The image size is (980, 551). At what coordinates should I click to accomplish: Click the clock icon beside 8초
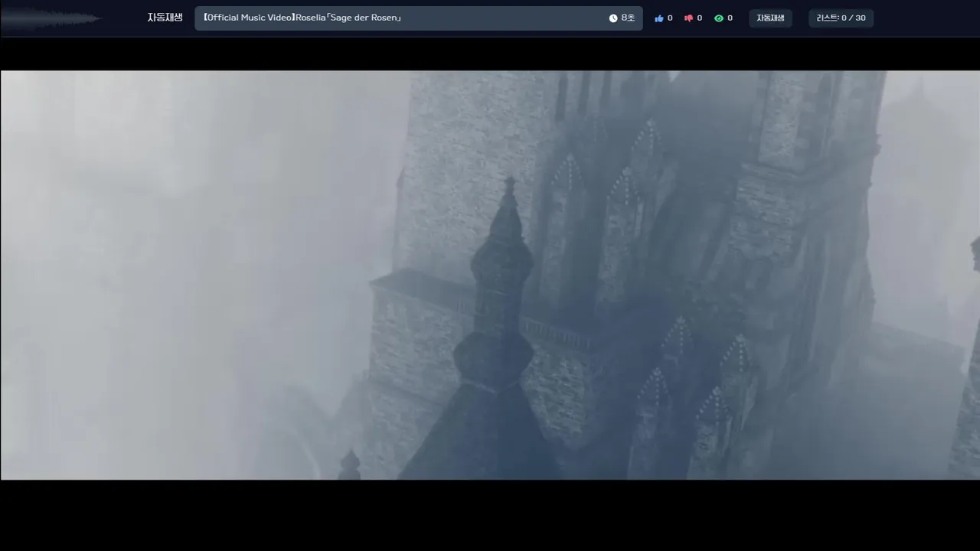[x=613, y=18]
